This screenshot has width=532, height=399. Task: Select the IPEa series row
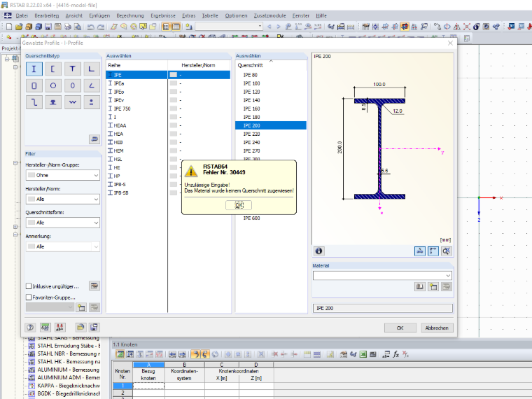(168, 83)
